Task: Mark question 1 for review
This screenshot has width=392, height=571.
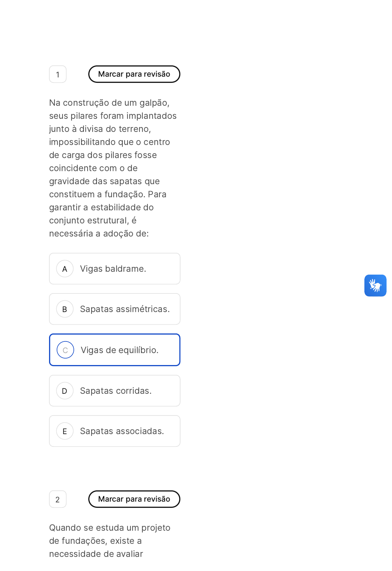Action: pos(134,74)
